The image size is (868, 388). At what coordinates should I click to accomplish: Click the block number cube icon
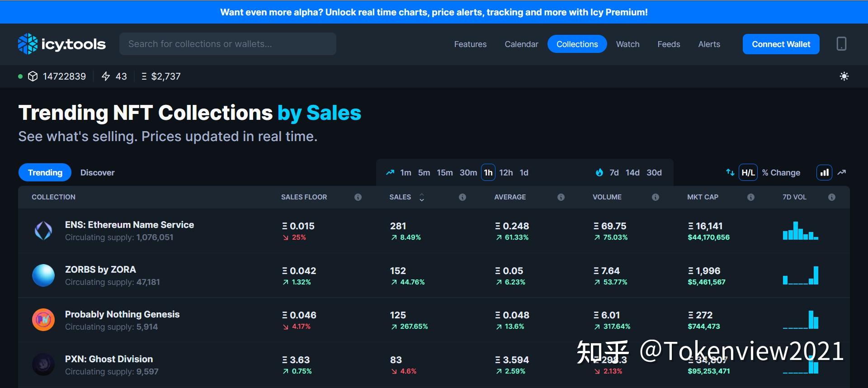click(x=33, y=76)
